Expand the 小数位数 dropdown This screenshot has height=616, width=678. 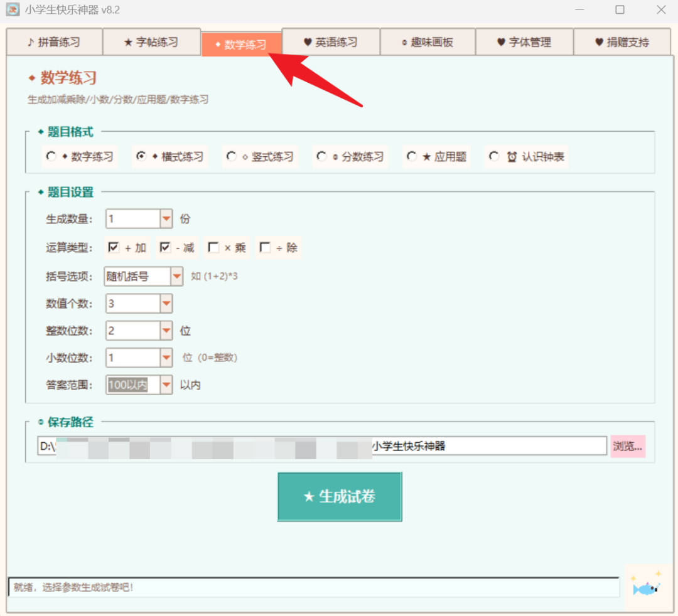(x=166, y=358)
